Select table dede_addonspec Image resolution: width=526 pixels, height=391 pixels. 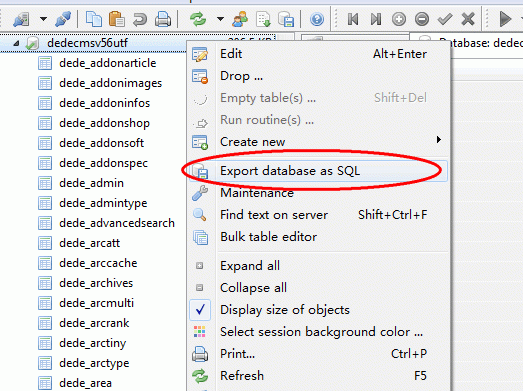pyautogui.click(x=103, y=163)
